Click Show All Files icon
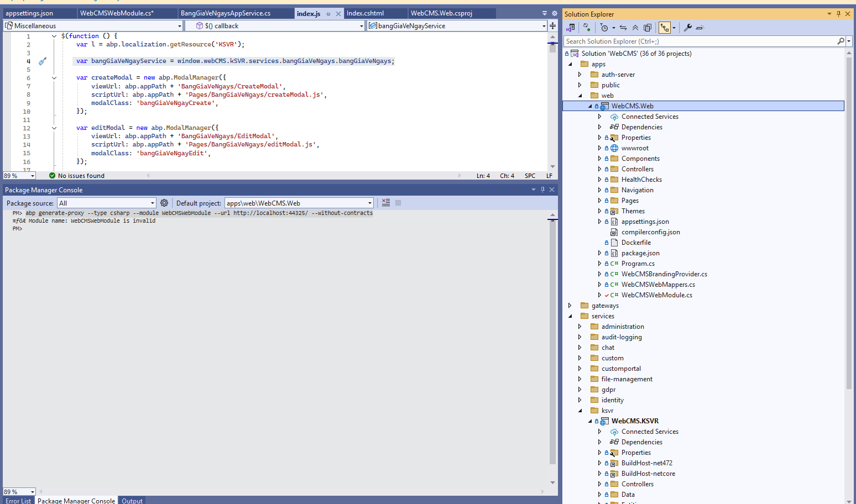856x504 pixels. pyautogui.click(x=648, y=28)
